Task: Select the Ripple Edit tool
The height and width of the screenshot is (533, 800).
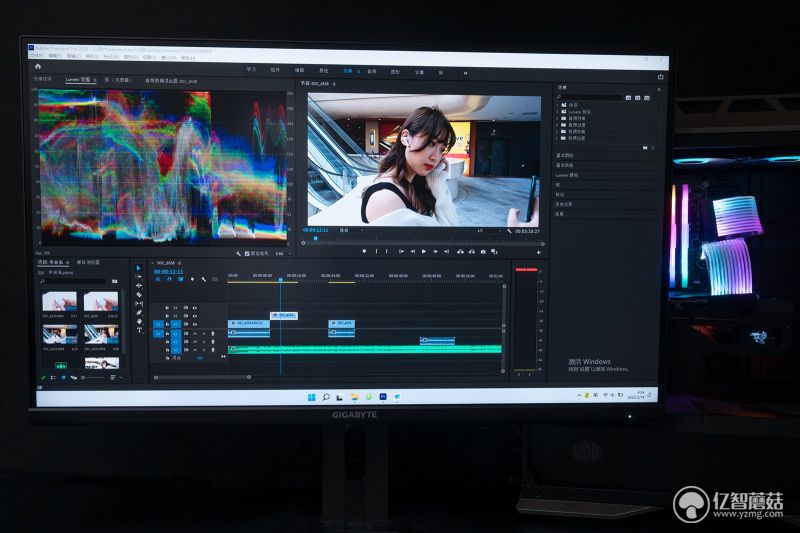Action: pos(139,286)
